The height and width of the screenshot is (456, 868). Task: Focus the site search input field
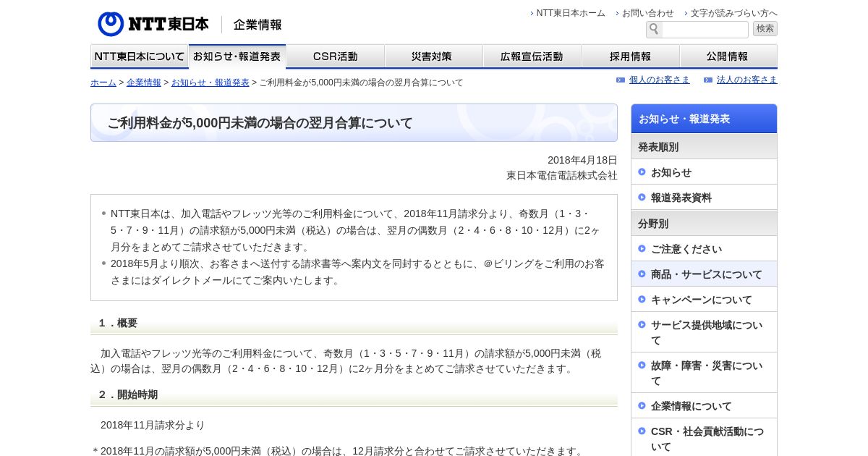point(705,29)
